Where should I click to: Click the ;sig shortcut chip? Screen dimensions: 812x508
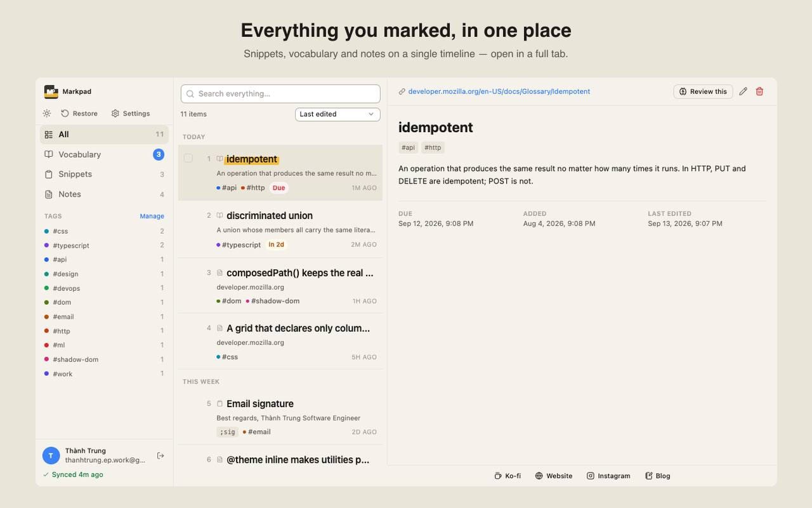228,432
